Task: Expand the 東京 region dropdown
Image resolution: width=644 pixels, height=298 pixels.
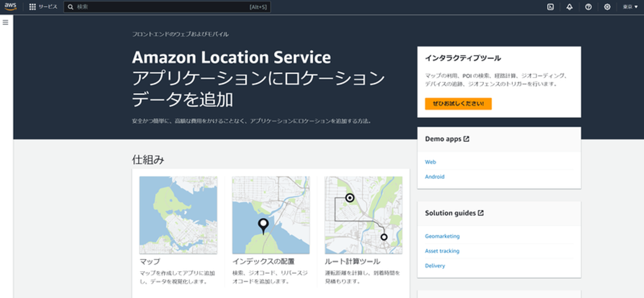Action: pyautogui.click(x=630, y=7)
